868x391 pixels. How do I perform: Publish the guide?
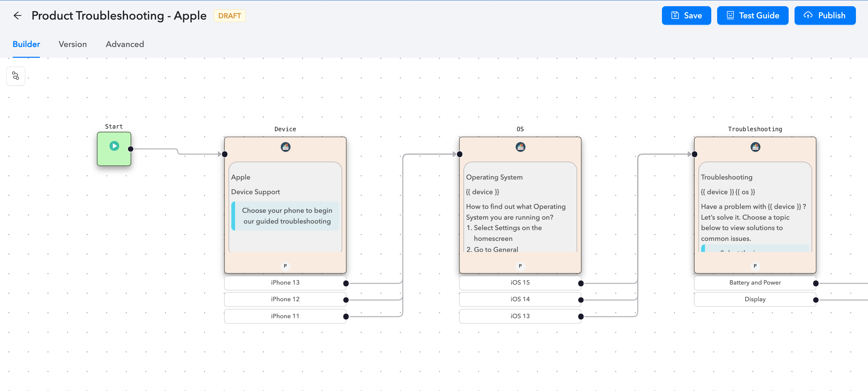[x=825, y=15]
